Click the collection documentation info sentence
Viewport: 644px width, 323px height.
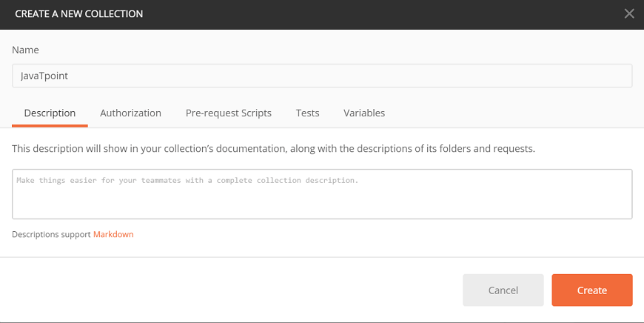pos(274,148)
